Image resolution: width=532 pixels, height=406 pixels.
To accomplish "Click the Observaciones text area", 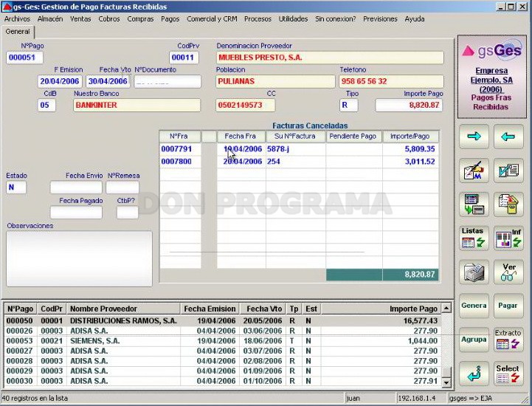I will pos(79,258).
